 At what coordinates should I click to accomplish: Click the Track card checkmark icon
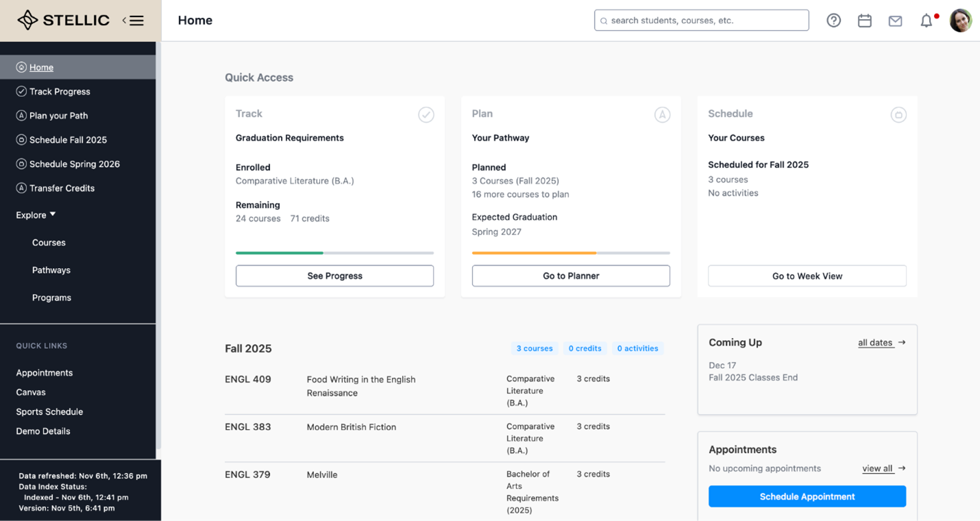(x=426, y=114)
